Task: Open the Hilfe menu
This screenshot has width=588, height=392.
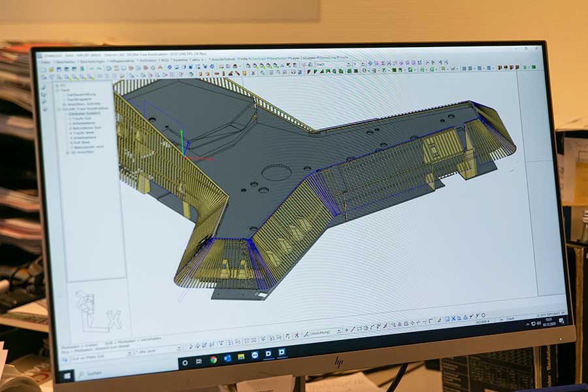Action: coord(243,59)
